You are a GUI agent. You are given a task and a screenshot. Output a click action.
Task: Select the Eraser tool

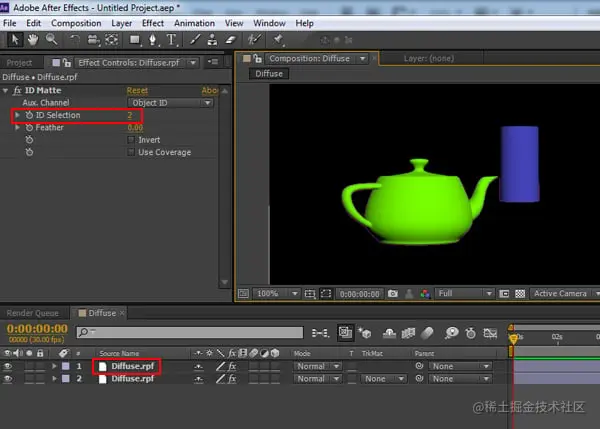(230, 39)
